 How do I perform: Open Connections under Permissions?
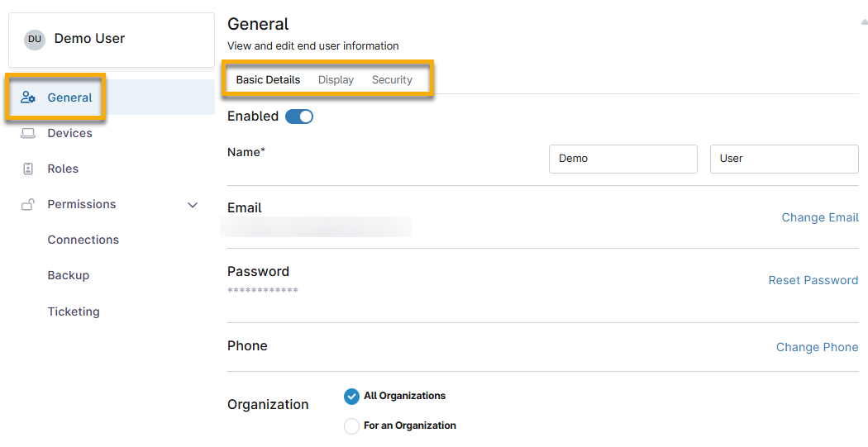coord(83,240)
